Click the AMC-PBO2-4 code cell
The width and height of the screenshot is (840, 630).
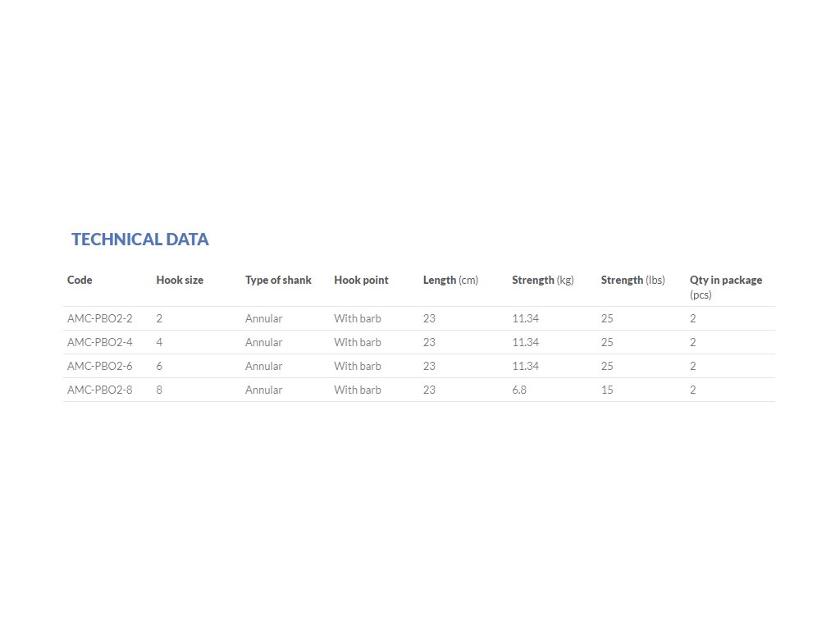[100, 342]
